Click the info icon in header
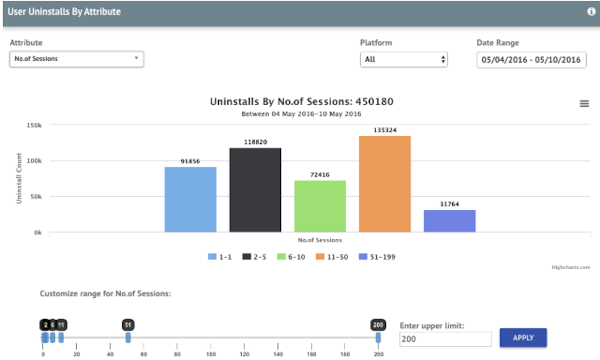600x360 pixels. (591, 11)
